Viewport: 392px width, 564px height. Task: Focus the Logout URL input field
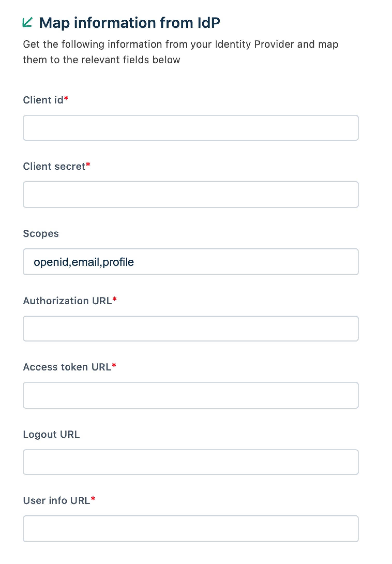tap(191, 462)
